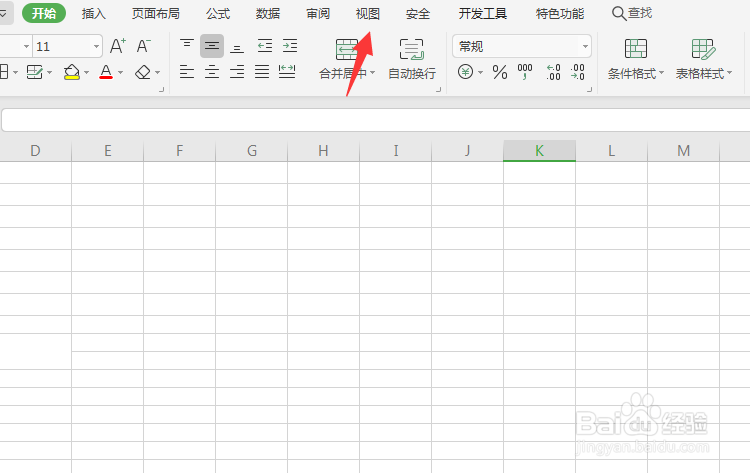Open the 审阅 tab
The width and height of the screenshot is (750, 473).
(318, 13)
